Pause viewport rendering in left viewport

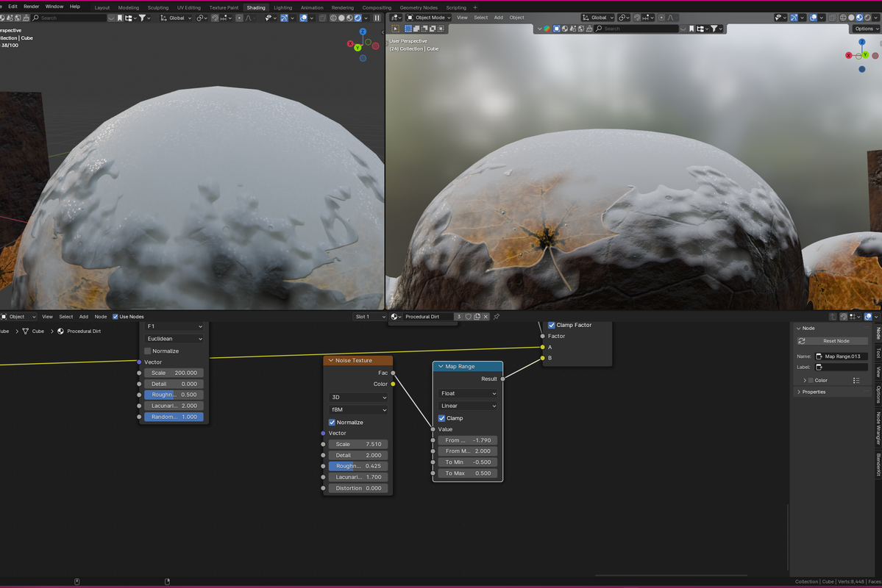point(377,18)
